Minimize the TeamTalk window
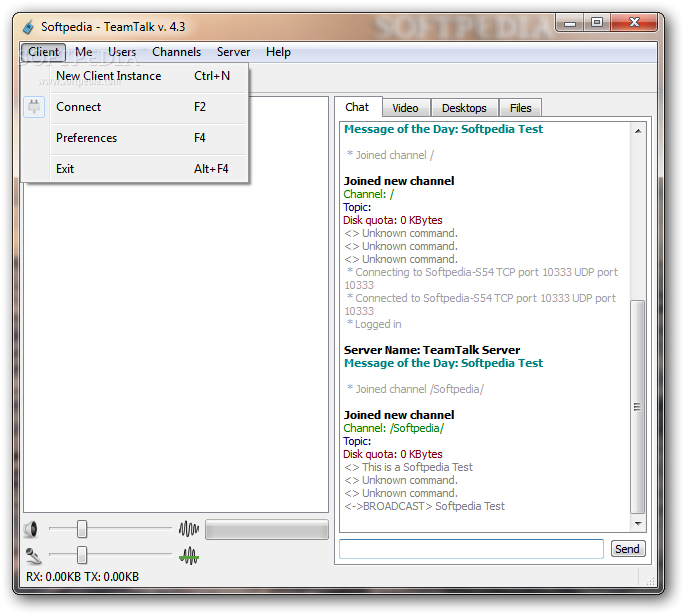Image resolution: width=685 pixels, height=615 pixels. point(570,23)
